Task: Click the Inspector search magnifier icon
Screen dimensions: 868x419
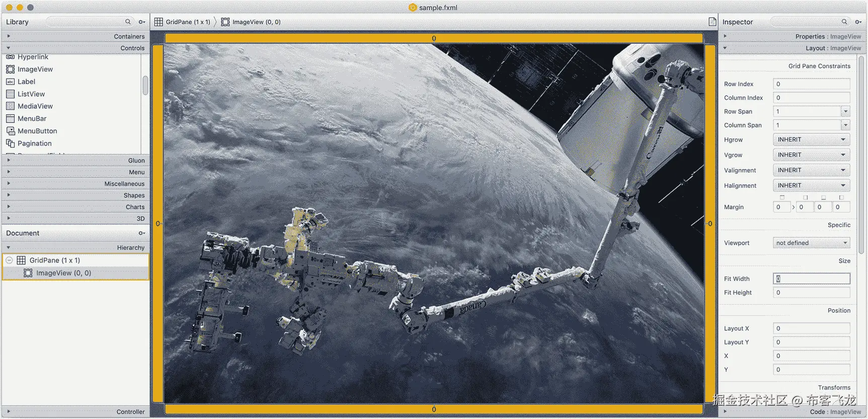Action: (844, 22)
